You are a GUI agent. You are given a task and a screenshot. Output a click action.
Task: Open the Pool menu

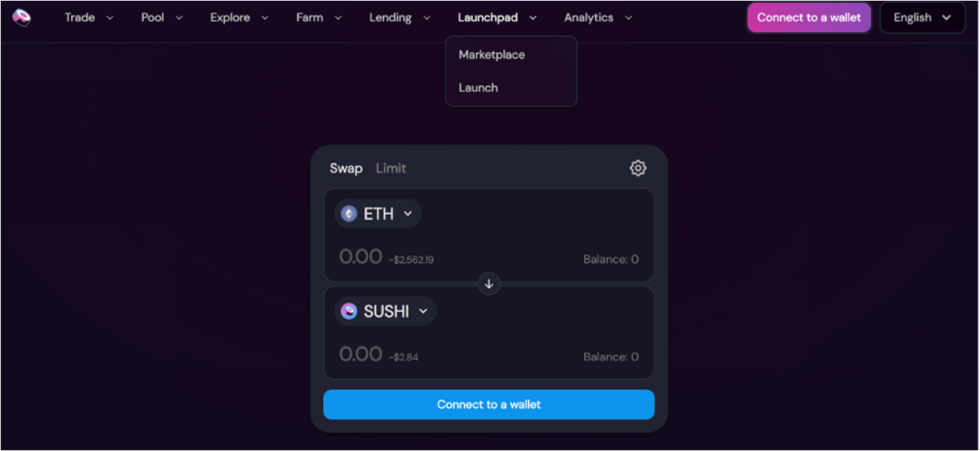click(162, 18)
